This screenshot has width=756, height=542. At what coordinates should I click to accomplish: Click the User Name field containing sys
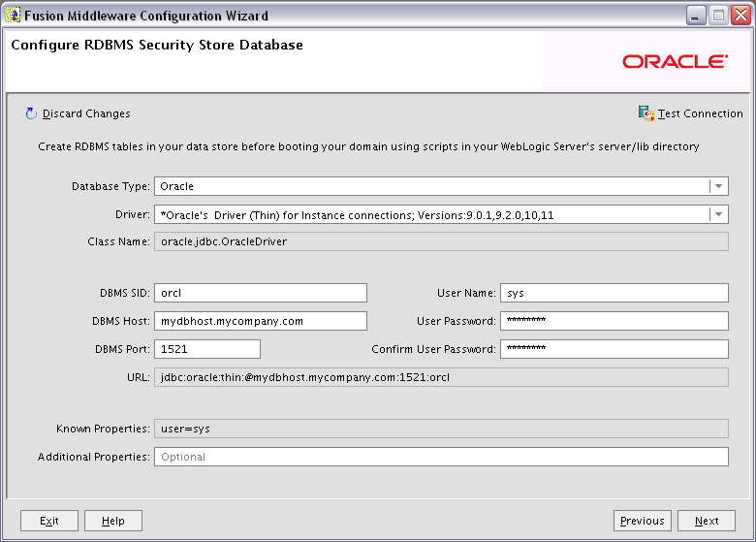pyautogui.click(x=614, y=293)
